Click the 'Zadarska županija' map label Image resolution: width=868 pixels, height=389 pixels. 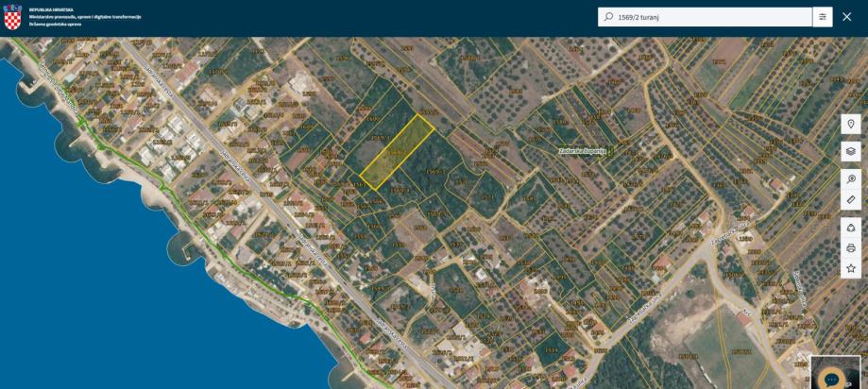[583, 150]
